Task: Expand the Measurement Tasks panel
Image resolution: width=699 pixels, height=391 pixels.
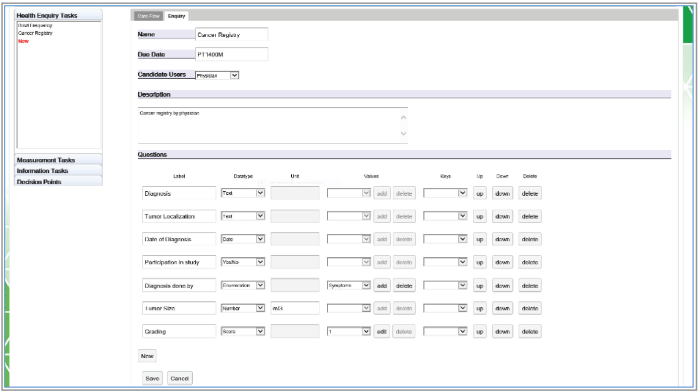Action: (x=58, y=160)
